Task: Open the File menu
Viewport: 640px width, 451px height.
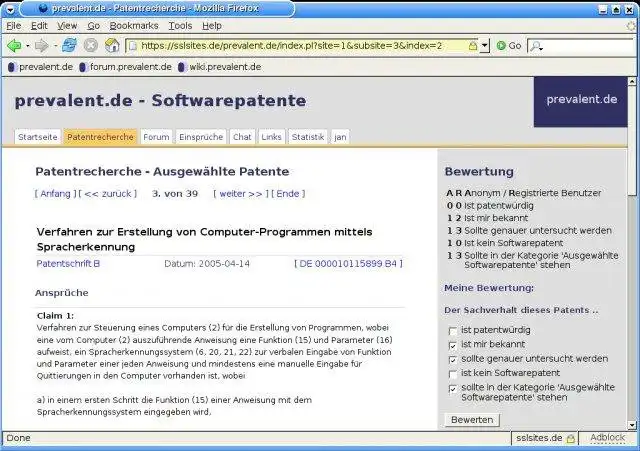Action: click(14, 26)
